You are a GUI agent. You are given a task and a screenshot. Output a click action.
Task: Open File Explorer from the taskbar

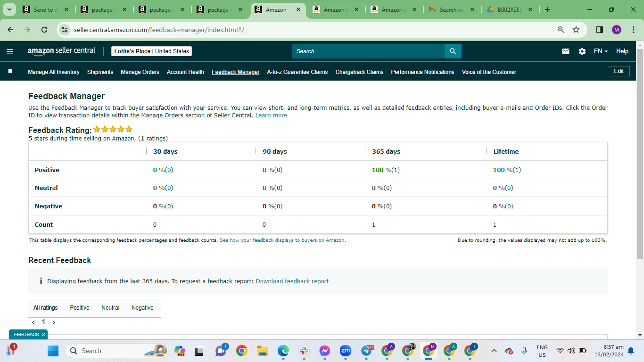[262, 351]
